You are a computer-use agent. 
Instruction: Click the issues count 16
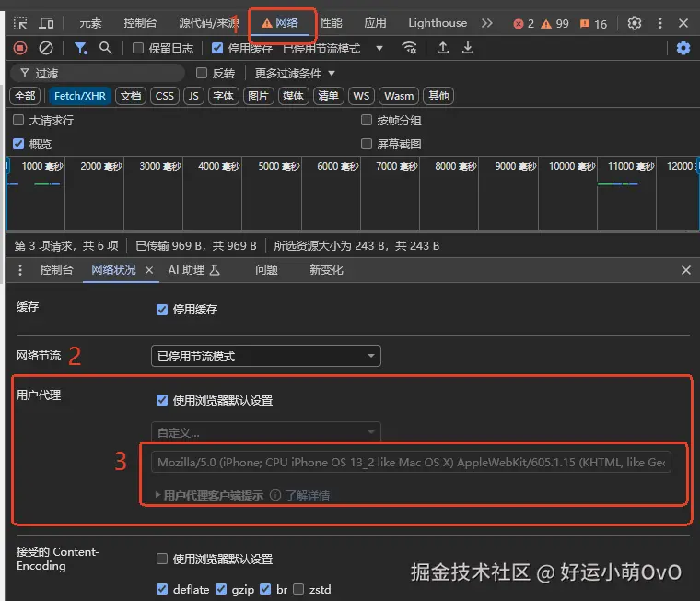[x=593, y=23]
